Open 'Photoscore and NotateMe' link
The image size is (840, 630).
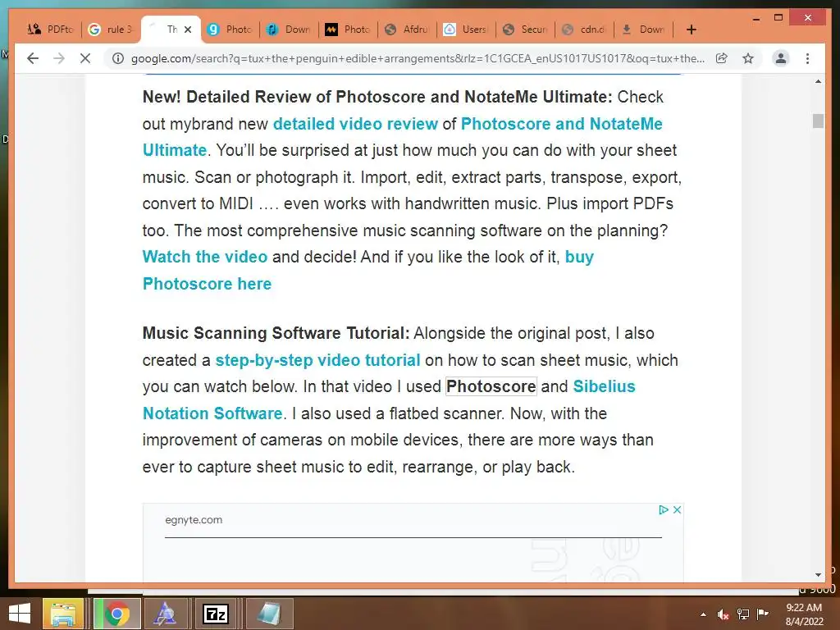[x=561, y=124]
